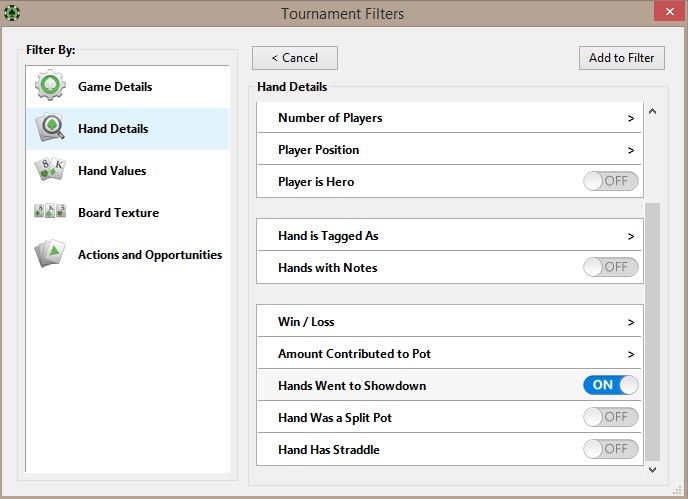Click the poker chip icon in title bar
The height and width of the screenshot is (499, 688).
[12, 13]
